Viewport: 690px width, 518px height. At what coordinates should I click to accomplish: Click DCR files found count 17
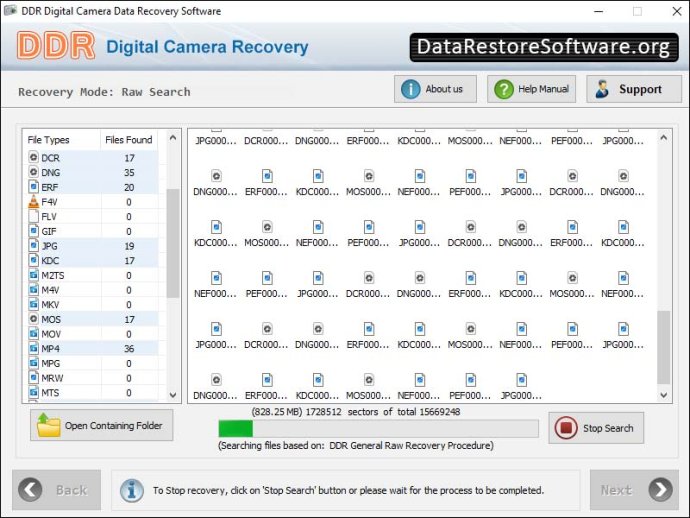coord(129,158)
